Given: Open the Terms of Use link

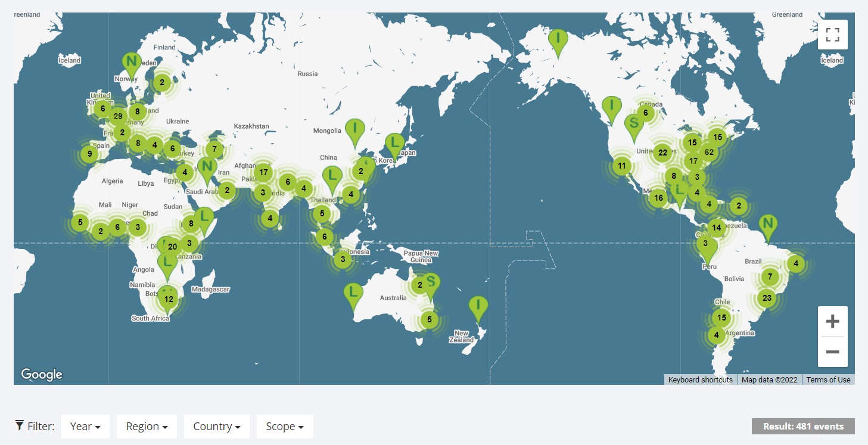Looking at the screenshot, I should coord(828,380).
